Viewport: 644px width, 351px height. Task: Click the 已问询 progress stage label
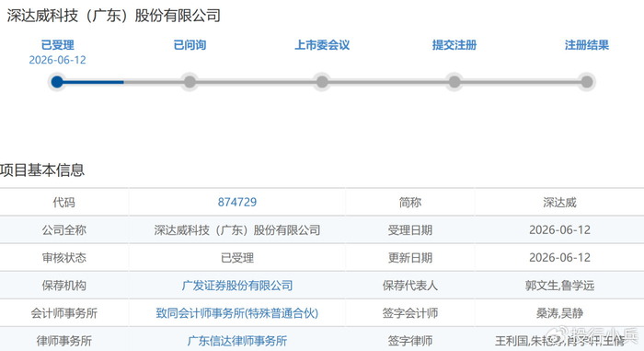pos(190,45)
